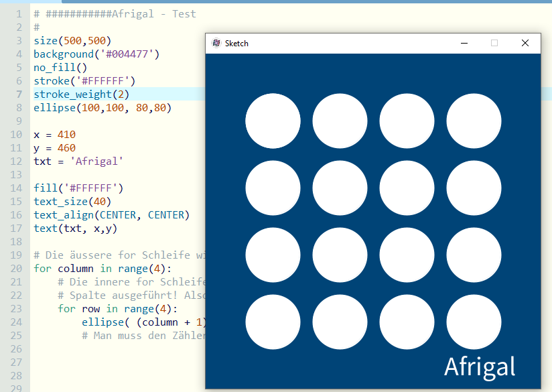This screenshot has width=552, height=392.
Task: Close the Sketch preview window
Action: coord(525,43)
